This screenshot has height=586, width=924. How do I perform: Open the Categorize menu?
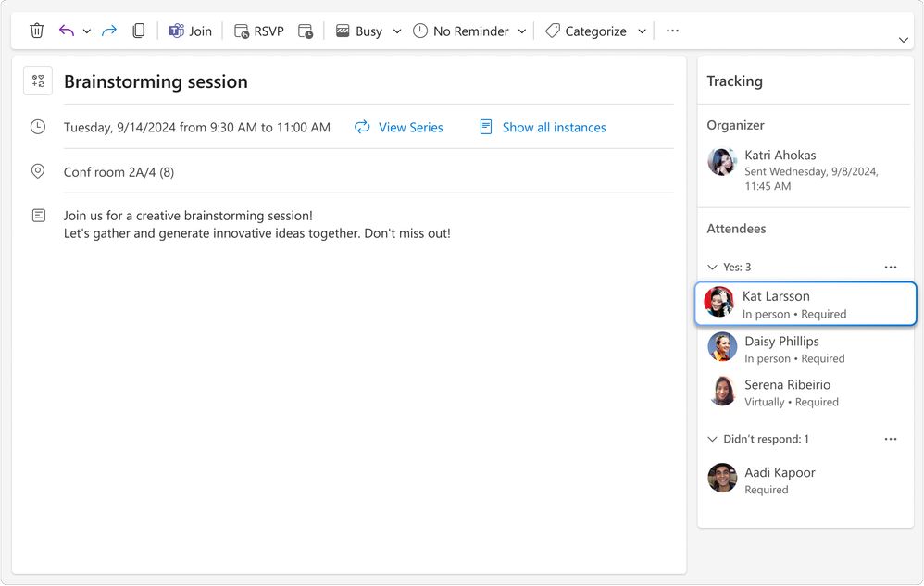(x=594, y=31)
